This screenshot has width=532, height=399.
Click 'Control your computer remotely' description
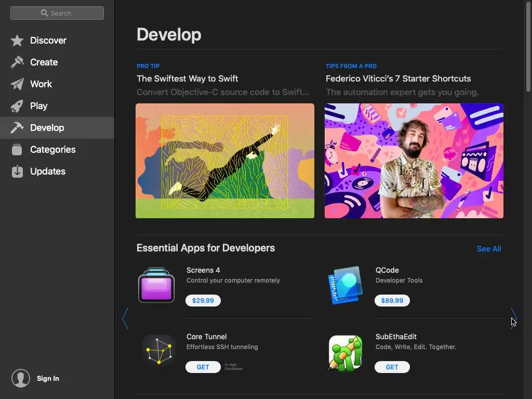pos(233,280)
